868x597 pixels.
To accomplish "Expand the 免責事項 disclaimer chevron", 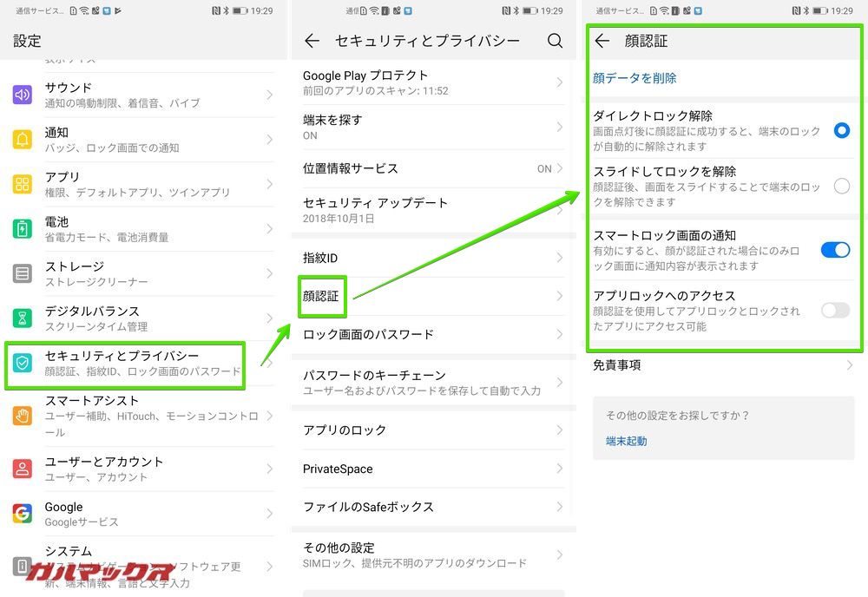I will pyautogui.click(x=850, y=365).
